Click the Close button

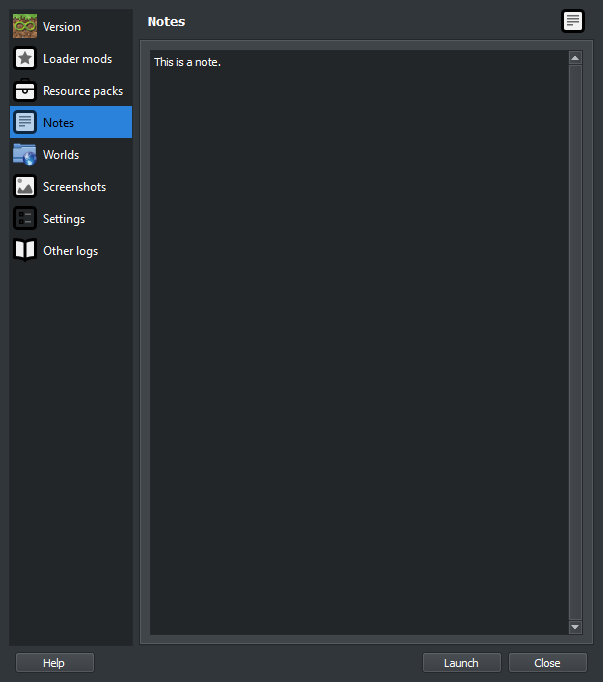point(548,663)
